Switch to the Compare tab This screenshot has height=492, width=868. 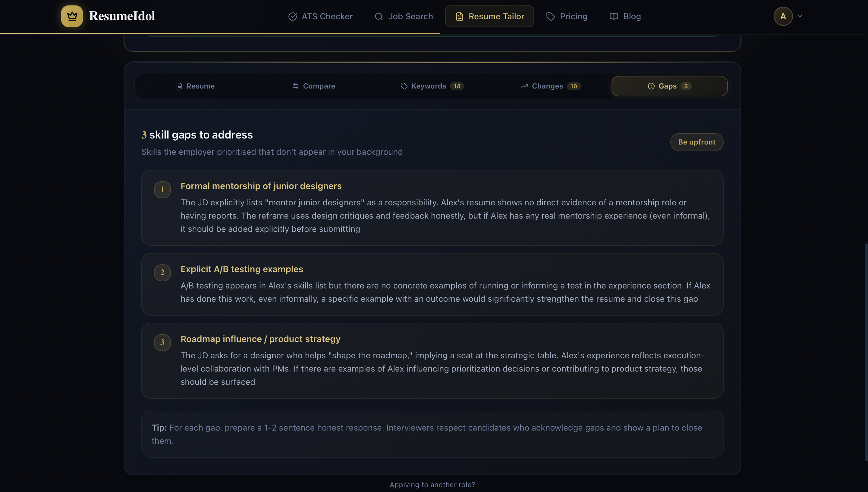point(313,86)
